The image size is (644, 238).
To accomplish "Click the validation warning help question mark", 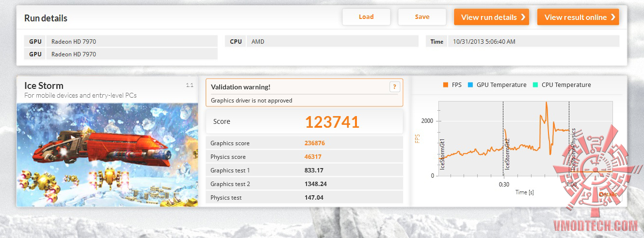I will click(x=394, y=87).
